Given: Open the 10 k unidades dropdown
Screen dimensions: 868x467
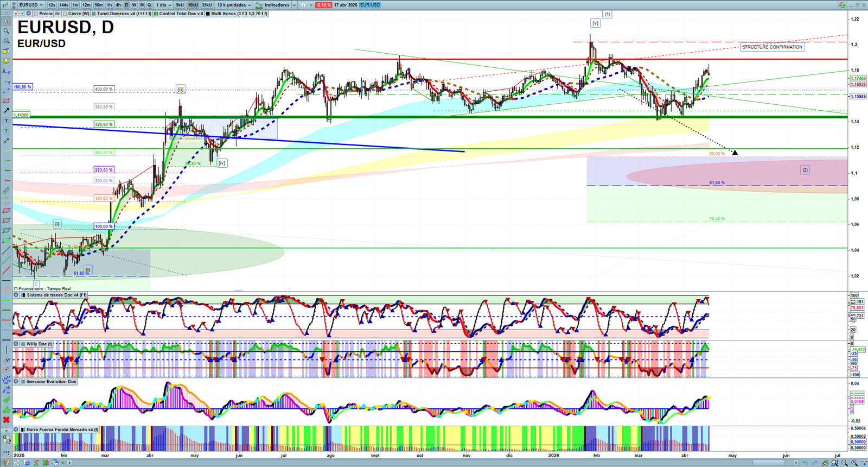Looking at the screenshot, I should click(x=234, y=5).
